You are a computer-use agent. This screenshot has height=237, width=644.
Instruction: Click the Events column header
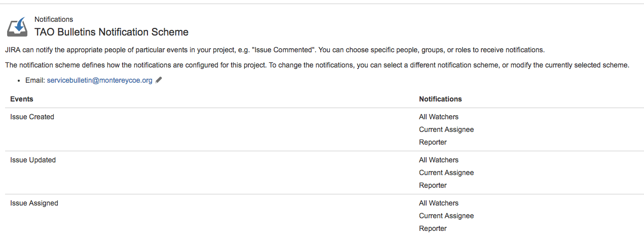click(22, 99)
